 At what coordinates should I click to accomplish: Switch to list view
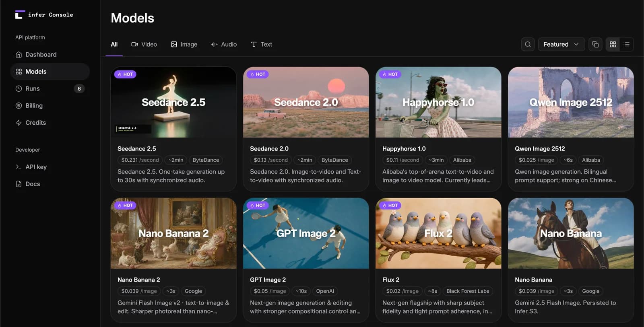(627, 44)
